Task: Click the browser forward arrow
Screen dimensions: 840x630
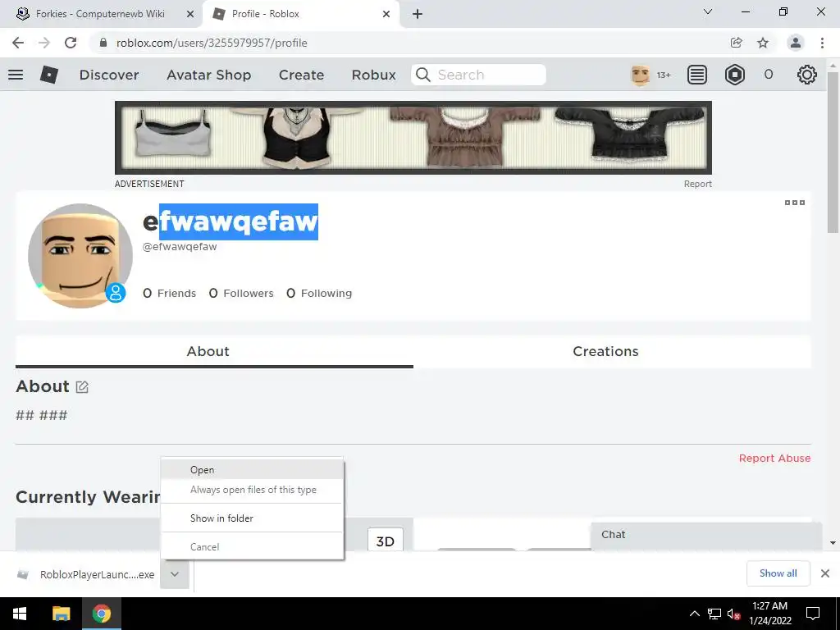Action: 44,43
